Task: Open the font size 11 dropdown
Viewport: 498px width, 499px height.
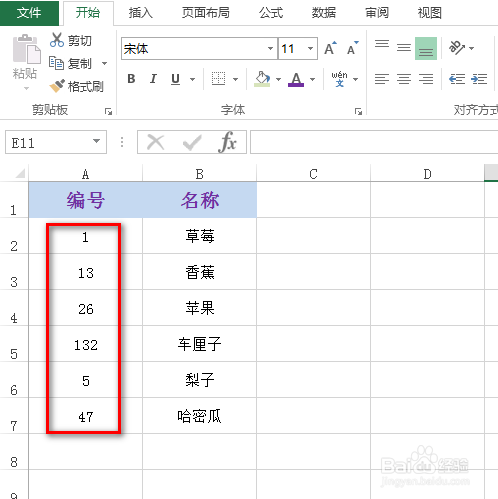Action: [310, 49]
